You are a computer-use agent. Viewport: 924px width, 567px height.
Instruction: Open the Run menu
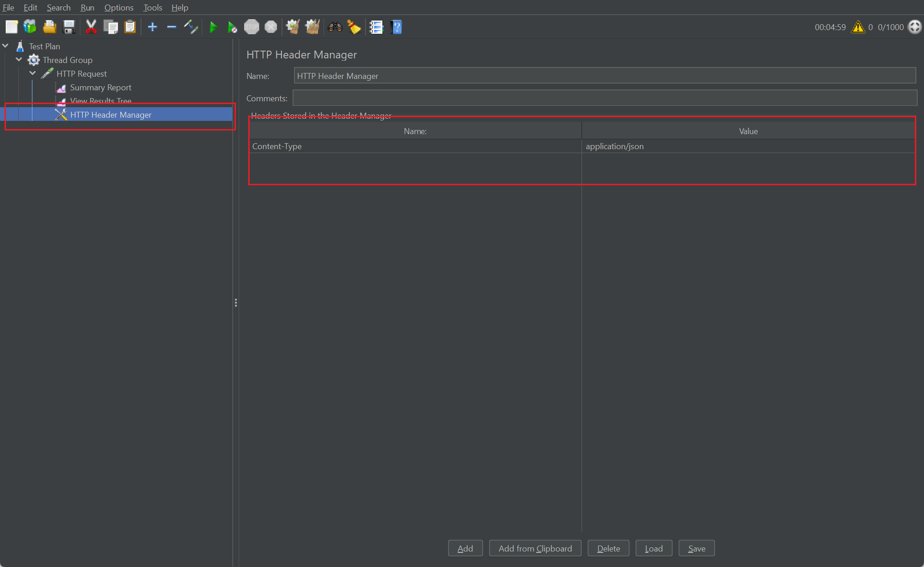(x=87, y=8)
